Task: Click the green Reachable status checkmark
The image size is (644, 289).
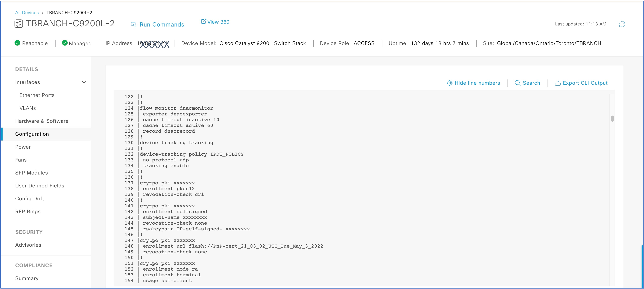Action: tap(17, 43)
